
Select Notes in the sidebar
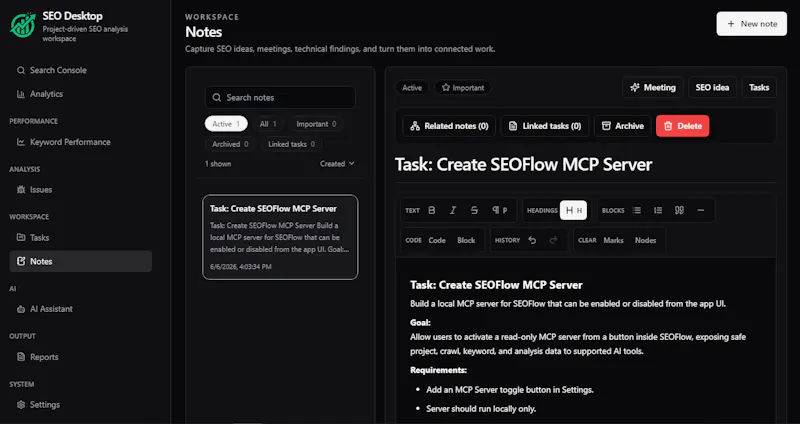pyautogui.click(x=81, y=261)
